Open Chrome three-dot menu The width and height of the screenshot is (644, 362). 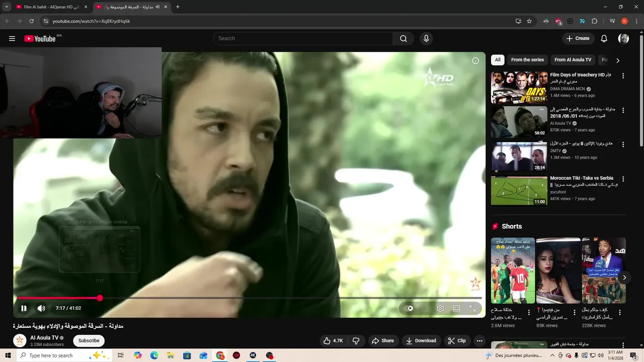[x=636, y=21]
